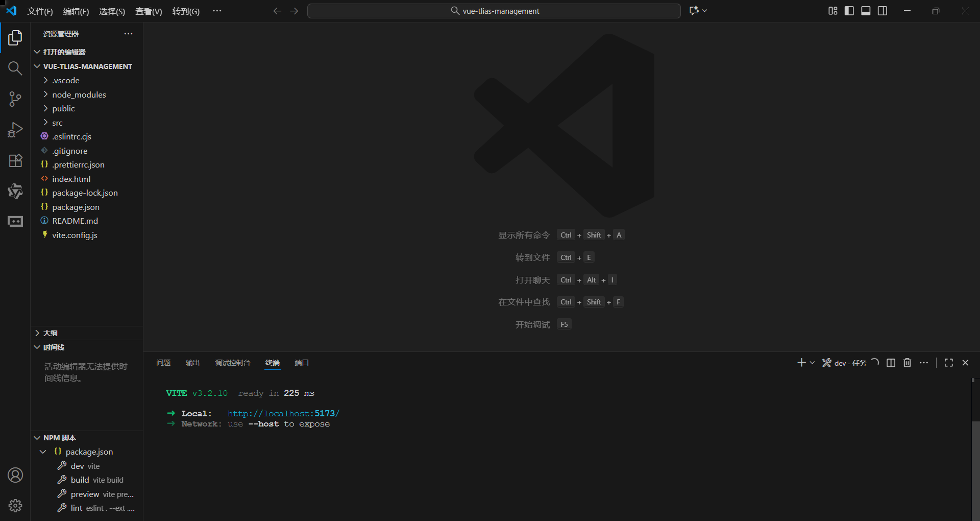Screen dimensions: 980x521
Task: Open the 转到(G) menu
Action: [x=186, y=11]
